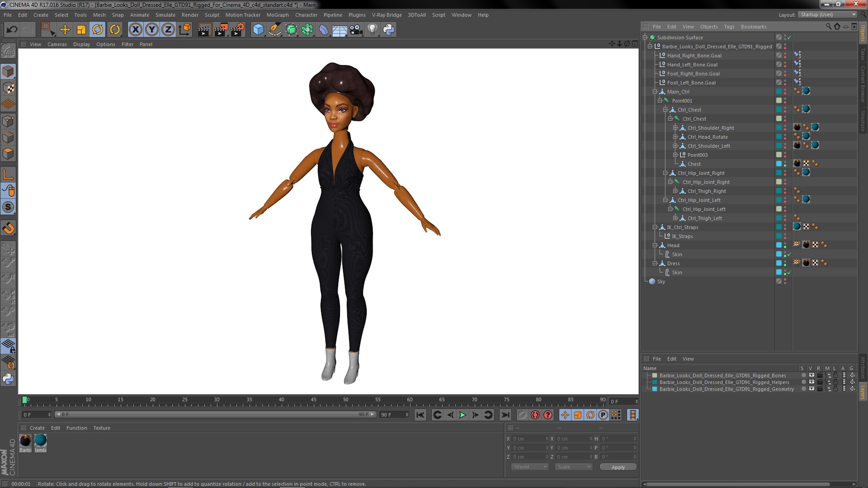Toggle X axis lock
Image resolution: width=868 pixels, height=488 pixels.
[135, 30]
